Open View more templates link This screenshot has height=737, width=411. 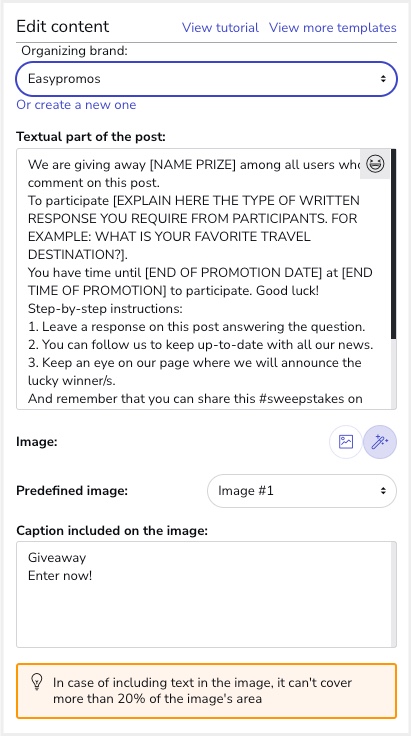[332, 27]
